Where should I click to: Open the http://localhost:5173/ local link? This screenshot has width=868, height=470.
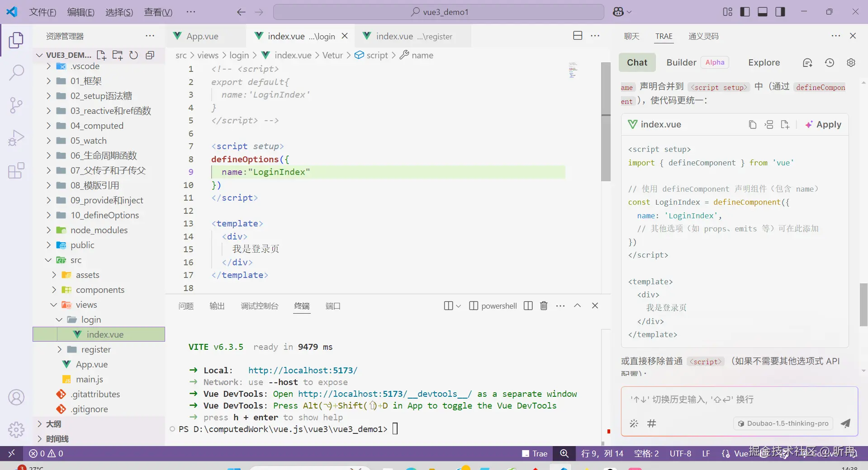click(x=303, y=371)
